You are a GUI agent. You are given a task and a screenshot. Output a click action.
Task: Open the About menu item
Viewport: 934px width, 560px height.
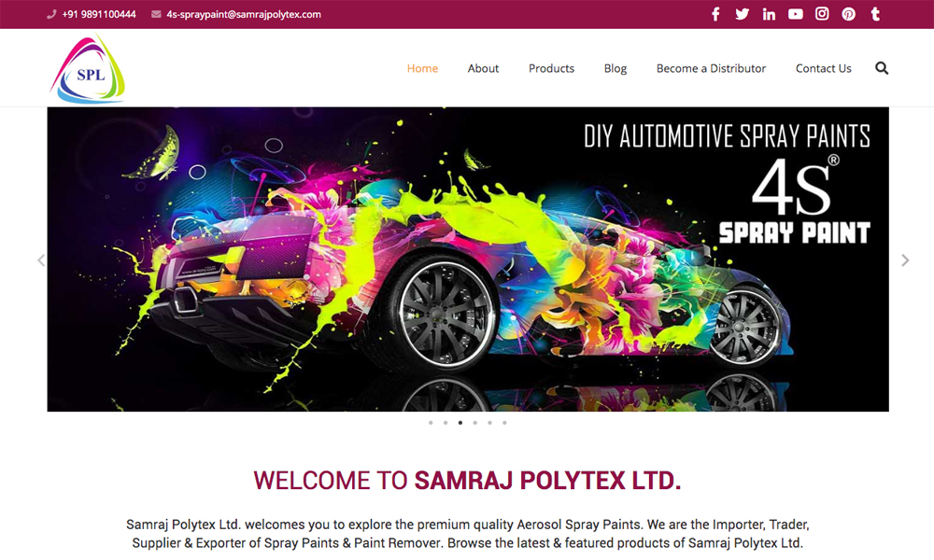point(483,68)
